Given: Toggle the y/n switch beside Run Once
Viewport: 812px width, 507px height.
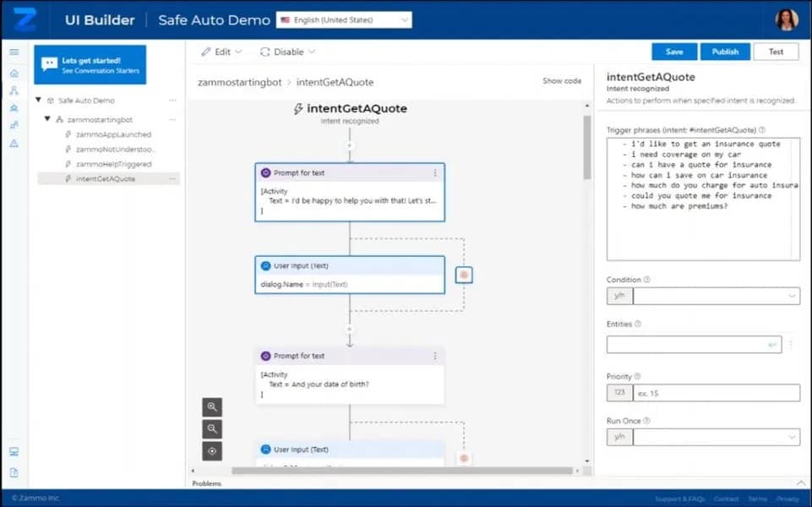Looking at the screenshot, I should coord(619,437).
